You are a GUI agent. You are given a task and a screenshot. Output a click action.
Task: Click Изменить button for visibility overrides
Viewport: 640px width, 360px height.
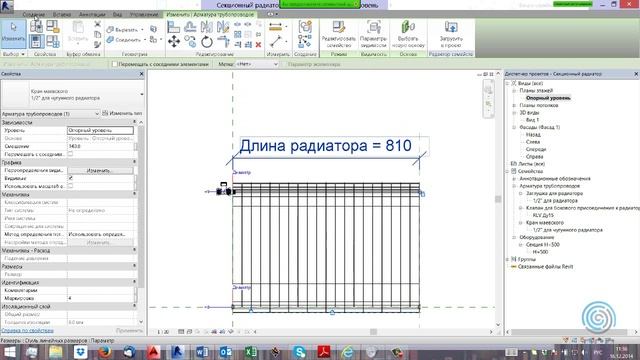[100, 171]
